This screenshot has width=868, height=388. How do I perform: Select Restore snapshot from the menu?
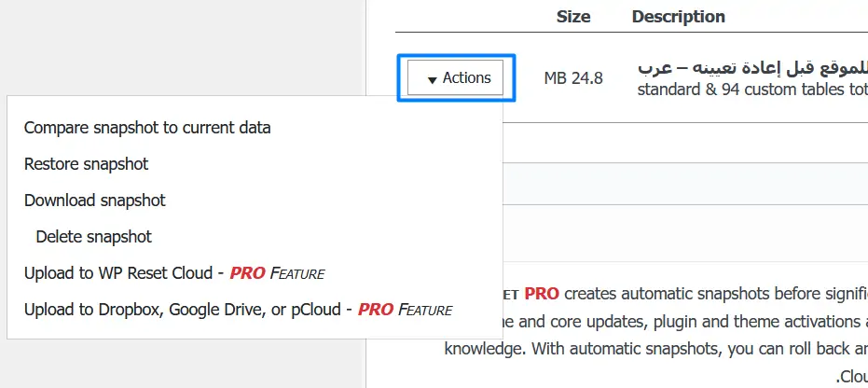tap(86, 164)
